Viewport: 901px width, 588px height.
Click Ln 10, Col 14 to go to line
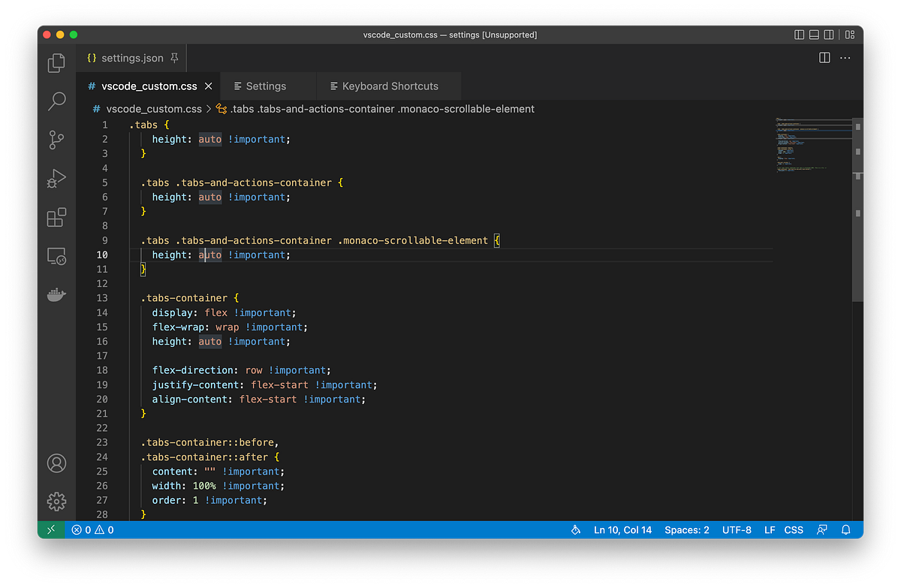tap(622, 529)
